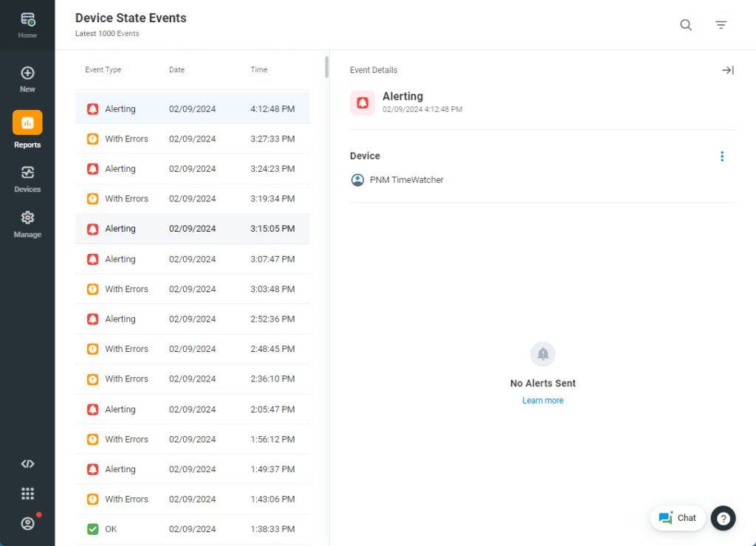Open Devices from the sidebar

click(27, 173)
